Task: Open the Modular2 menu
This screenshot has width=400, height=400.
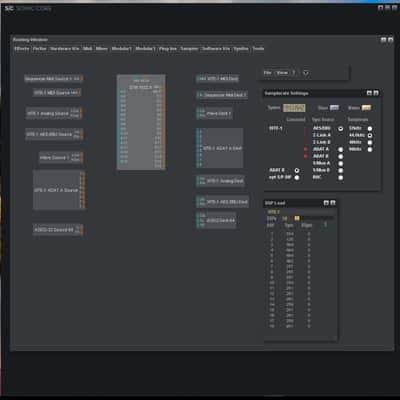Action: [x=122, y=49]
